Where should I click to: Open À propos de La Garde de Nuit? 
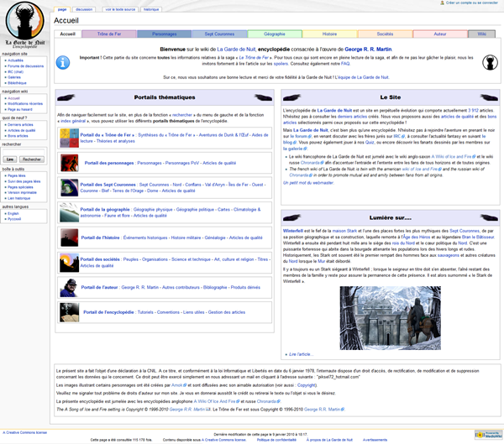click(x=329, y=440)
